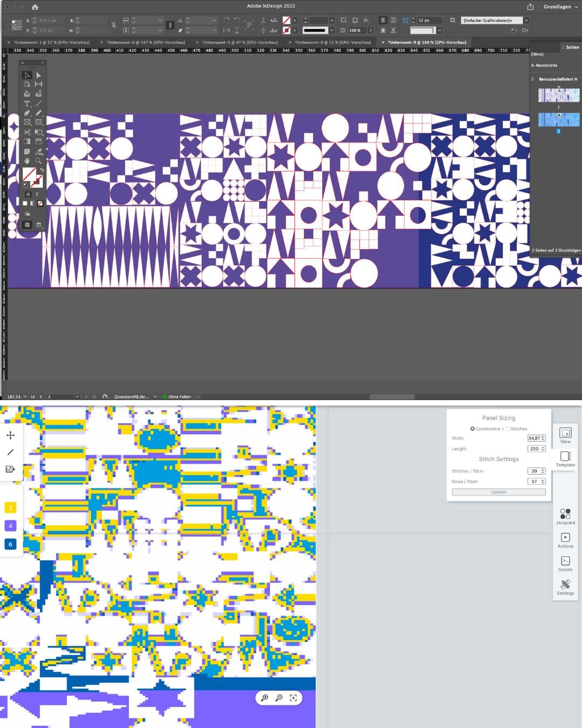Switch to the Unbenannt-6 document tab
This screenshot has width=582, height=728.
(145, 42)
